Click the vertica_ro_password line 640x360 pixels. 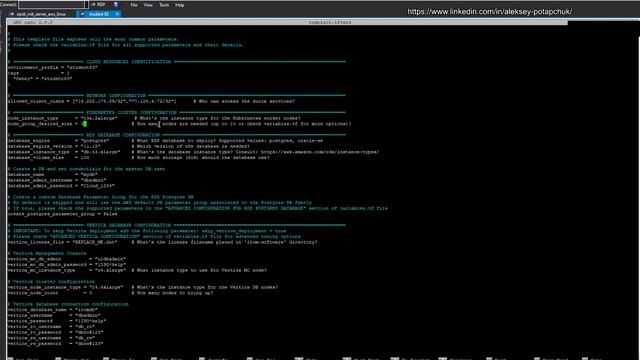(56, 332)
